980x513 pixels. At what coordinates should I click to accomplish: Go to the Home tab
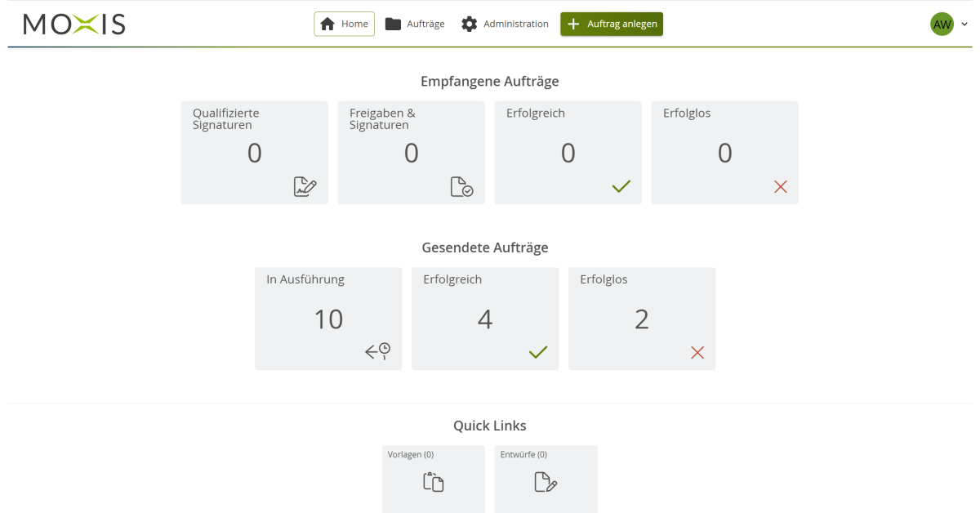click(x=345, y=24)
